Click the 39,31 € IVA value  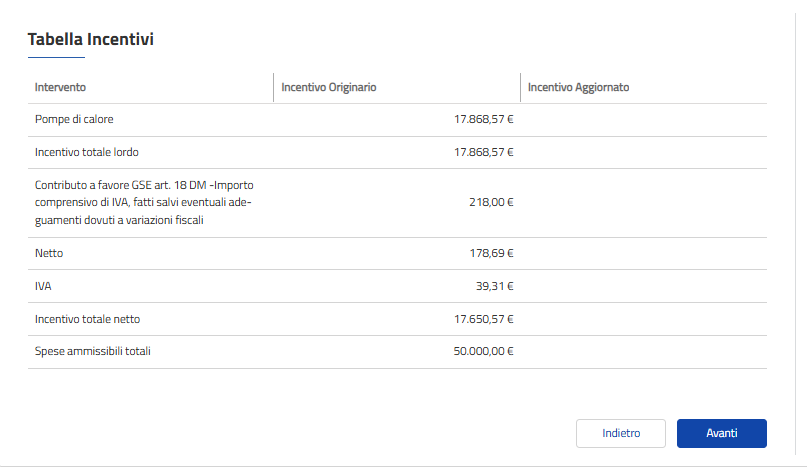click(495, 286)
